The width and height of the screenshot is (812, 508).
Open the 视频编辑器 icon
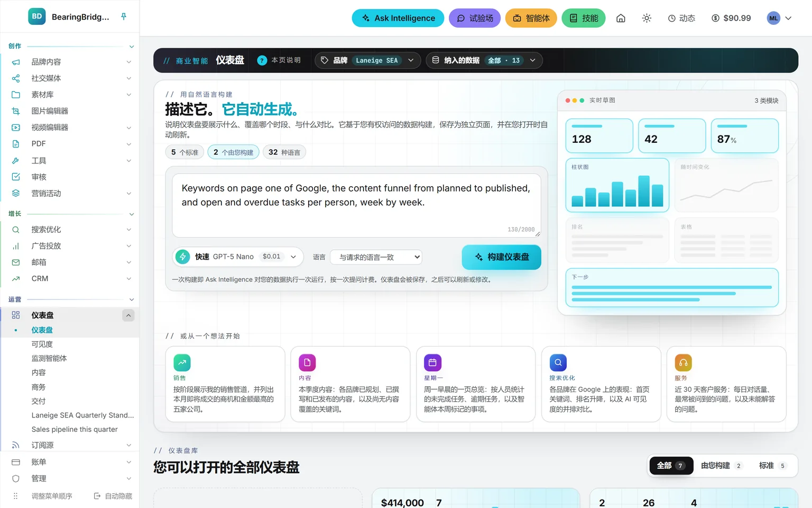(16, 128)
